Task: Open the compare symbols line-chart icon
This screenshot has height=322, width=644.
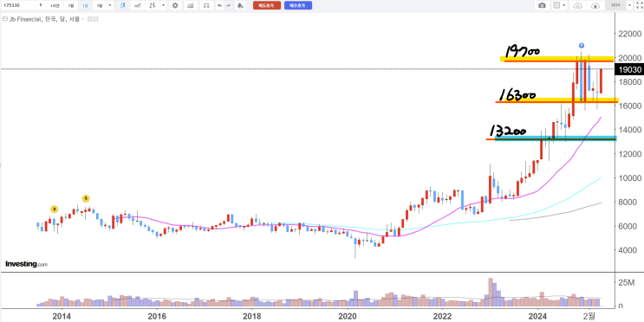Action: pyautogui.click(x=138, y=5)
